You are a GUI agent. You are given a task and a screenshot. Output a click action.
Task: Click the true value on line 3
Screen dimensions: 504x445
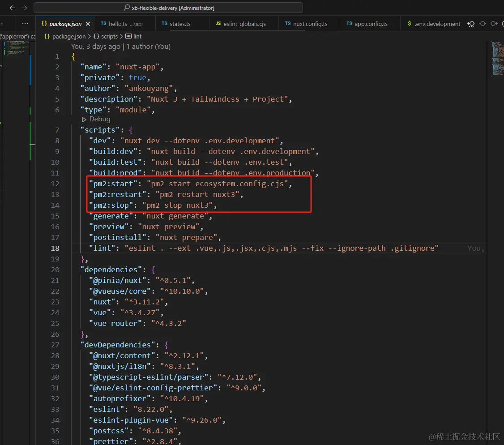coord(137,77)
